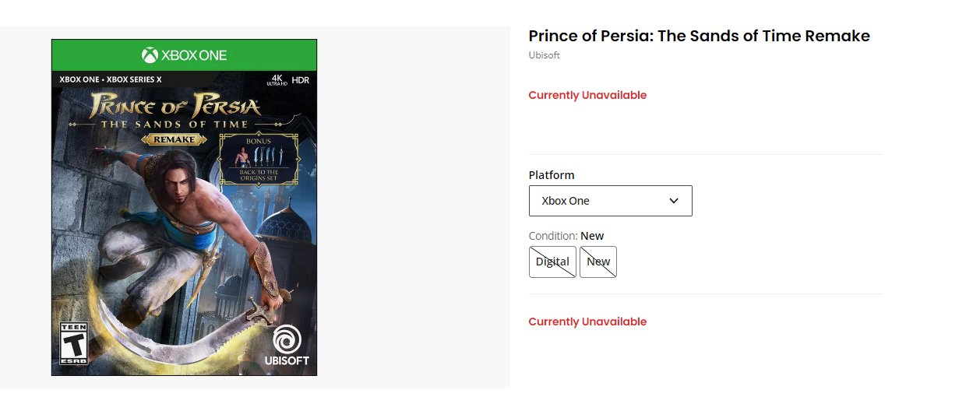Select the Digital condition option
Image resolution: width=980 pixels, height=397 pixels.
click(x=552, y=262)
